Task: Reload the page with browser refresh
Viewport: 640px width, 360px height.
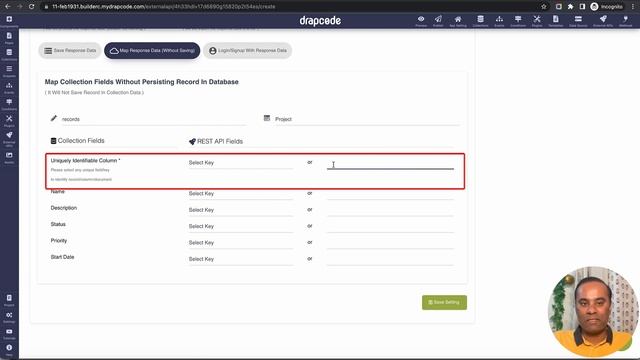Action: (31, 7)
